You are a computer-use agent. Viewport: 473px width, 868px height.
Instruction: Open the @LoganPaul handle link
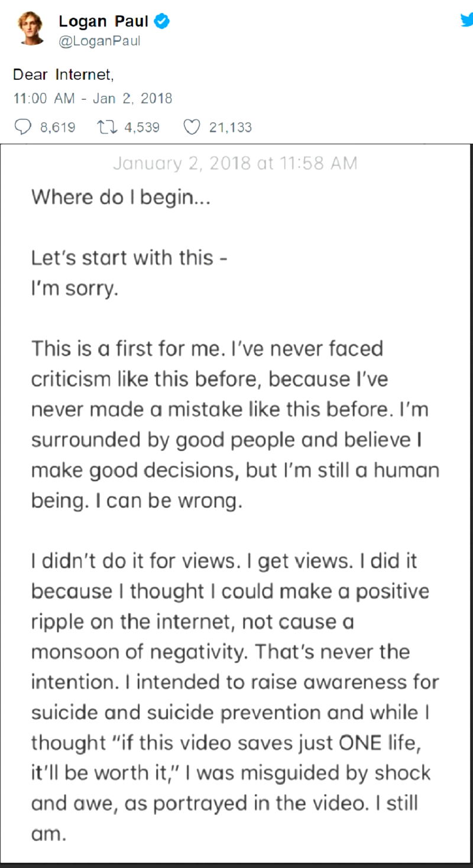[99, 41]
